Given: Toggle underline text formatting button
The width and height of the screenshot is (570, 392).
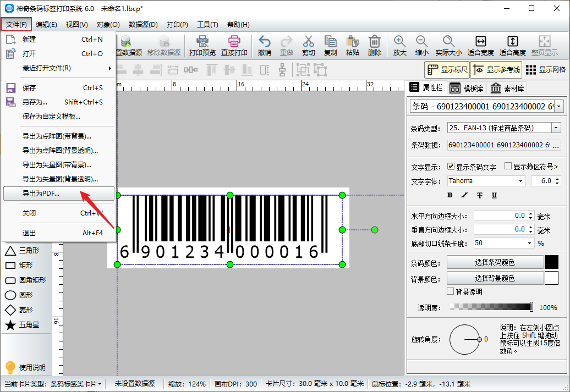Looking at the screenshot, I should (x=495, y=195).
